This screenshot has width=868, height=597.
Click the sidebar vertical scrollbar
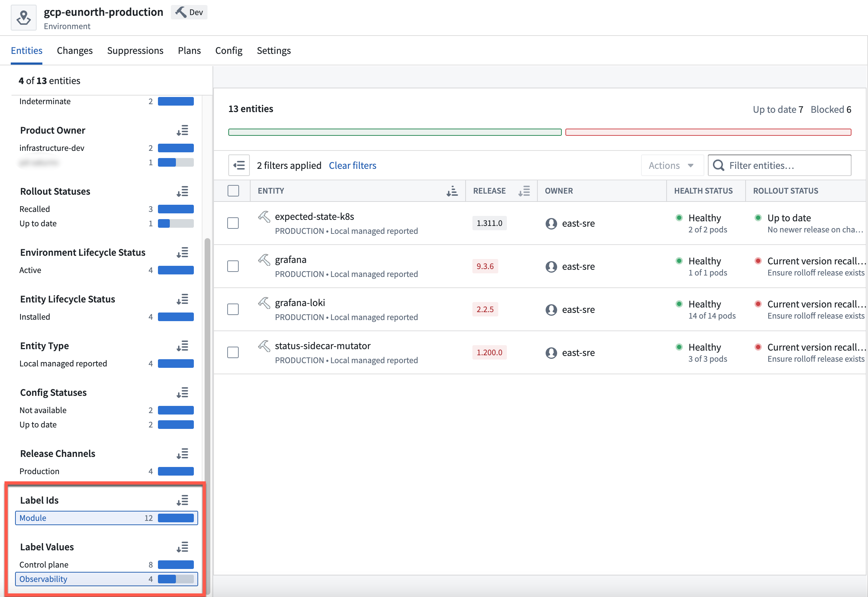(207, 416)
